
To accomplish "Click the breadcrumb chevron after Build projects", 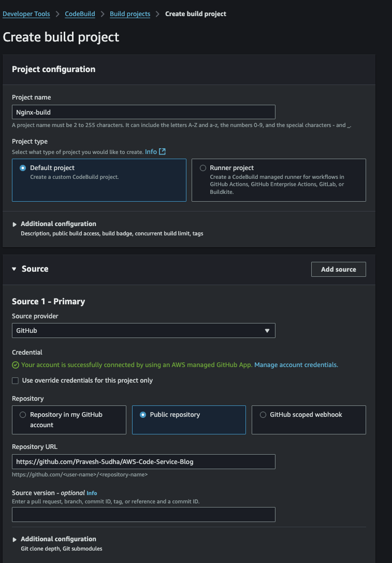I will click(157, 14).
